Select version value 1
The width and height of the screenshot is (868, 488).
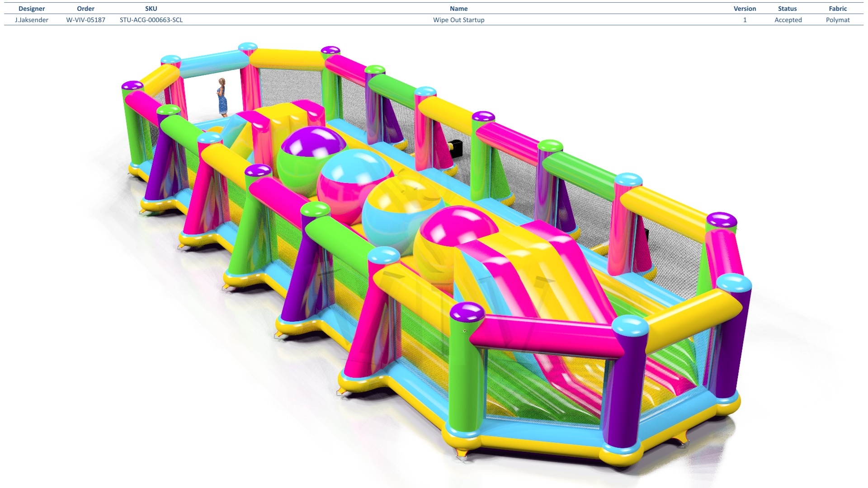(x=745, y=20)
